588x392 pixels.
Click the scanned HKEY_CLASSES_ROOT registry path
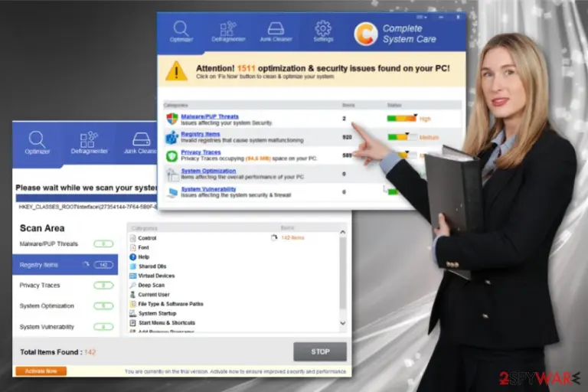pos(88,207)
